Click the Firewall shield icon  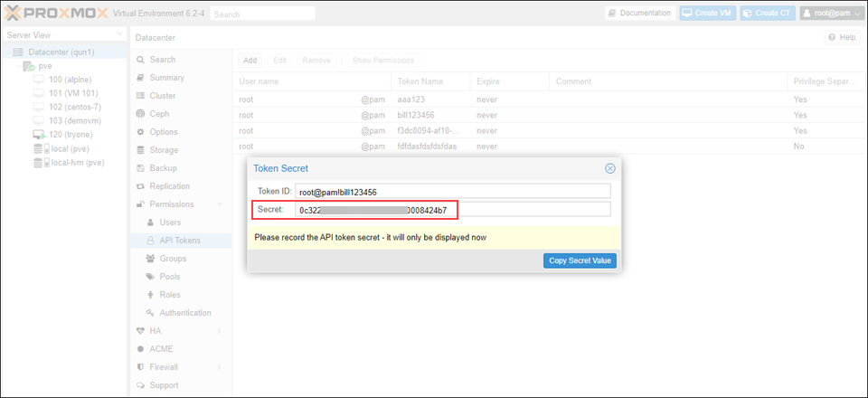pos(140,367)
